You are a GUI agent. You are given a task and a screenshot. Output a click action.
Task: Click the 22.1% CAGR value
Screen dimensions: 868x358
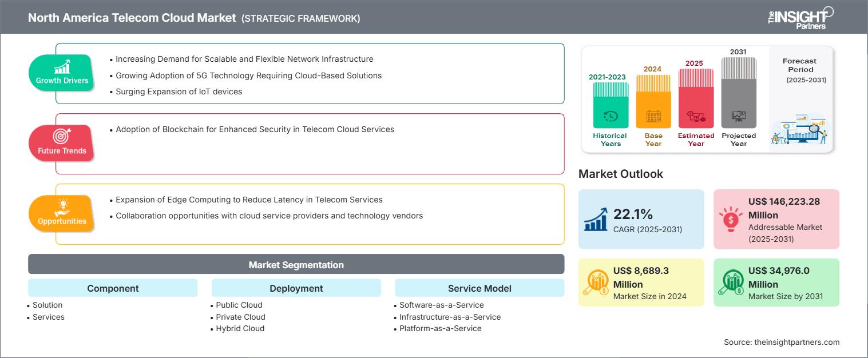click(633, 214)
